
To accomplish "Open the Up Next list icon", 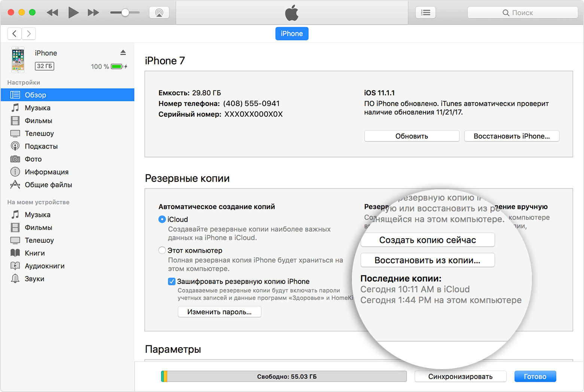I will 425,13.
